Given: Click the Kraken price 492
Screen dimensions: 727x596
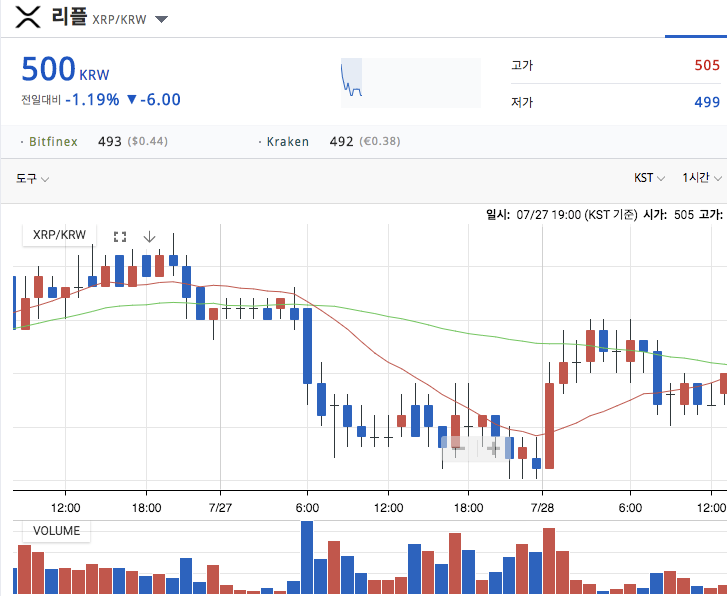Looking at the screenshot, I should pos(341,141).
